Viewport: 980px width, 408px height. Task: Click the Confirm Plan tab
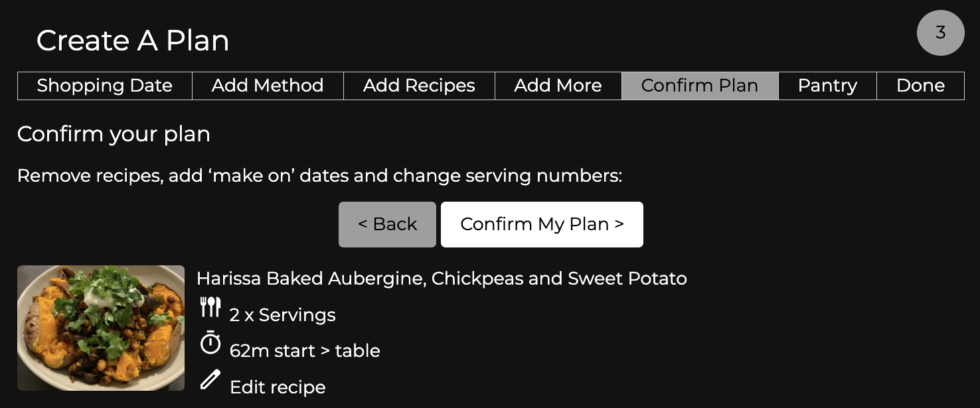pos(700,86)
